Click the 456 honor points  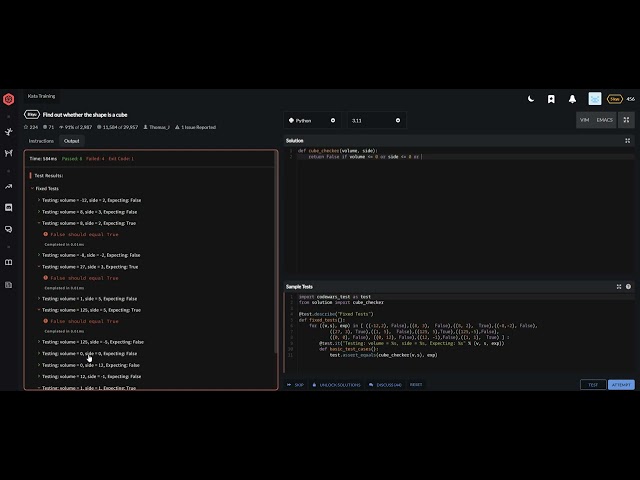[631, 99]
